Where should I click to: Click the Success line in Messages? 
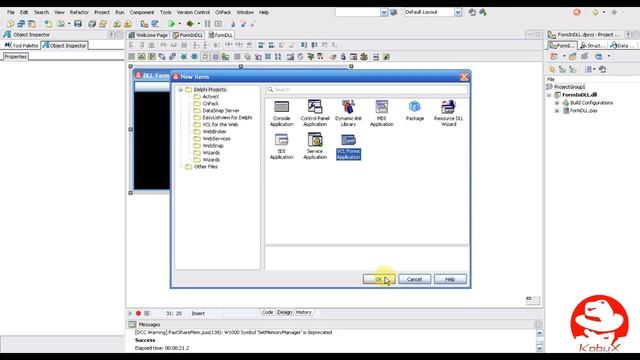click(x=145, y=340)
